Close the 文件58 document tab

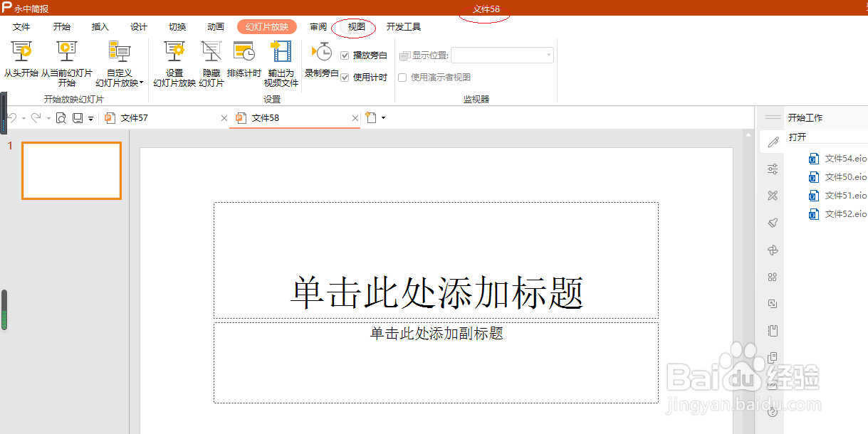coord(355,118)
